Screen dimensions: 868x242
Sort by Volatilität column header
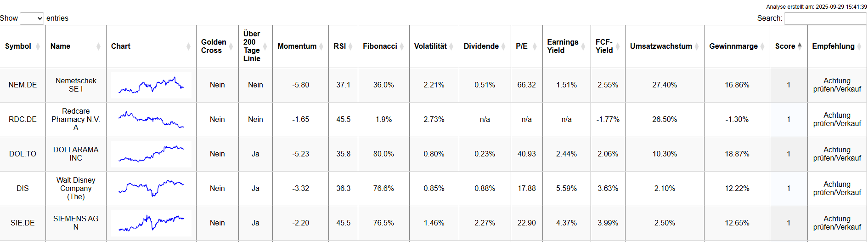point(430,46)
